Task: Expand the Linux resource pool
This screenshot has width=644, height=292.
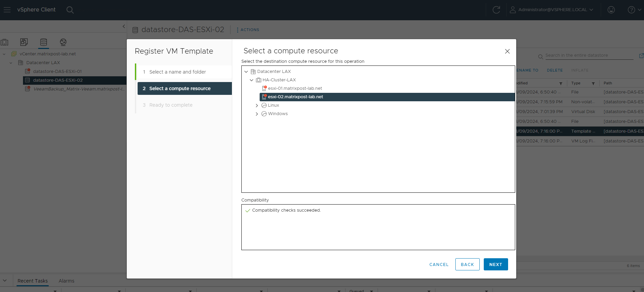Action: coord(257,105)
